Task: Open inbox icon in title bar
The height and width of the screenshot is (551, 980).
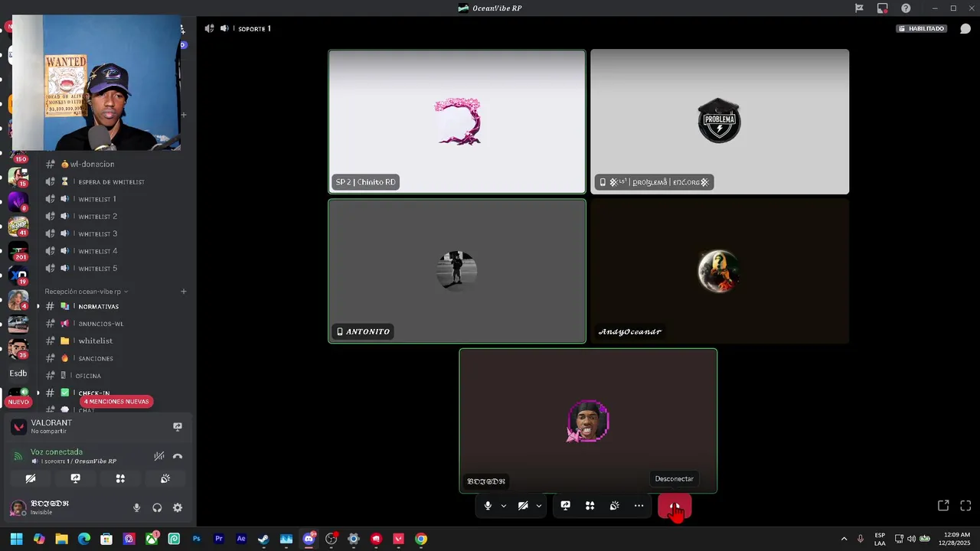Action: 883,8
